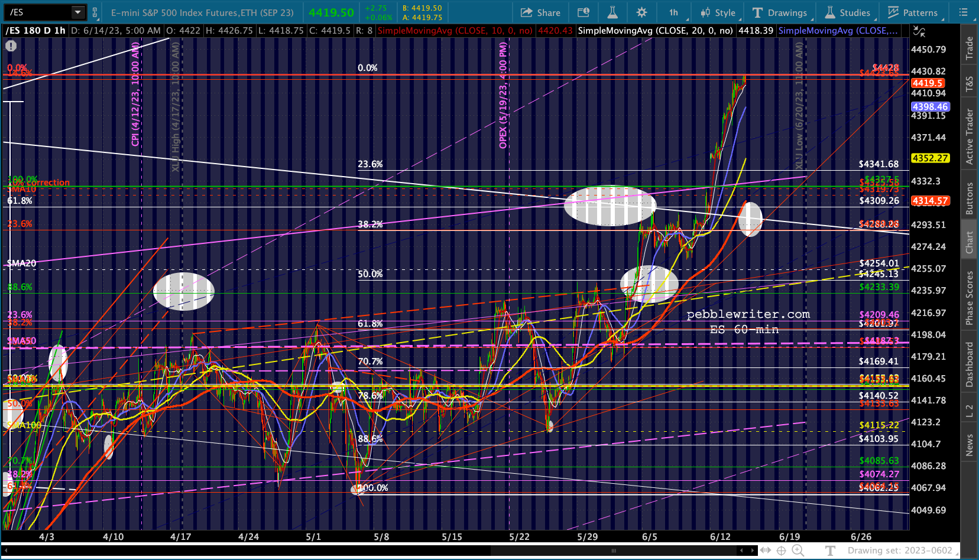Viewport: 979px width, 560px height.
Task: Share the chart via Share button
Action: click(540, 12)
